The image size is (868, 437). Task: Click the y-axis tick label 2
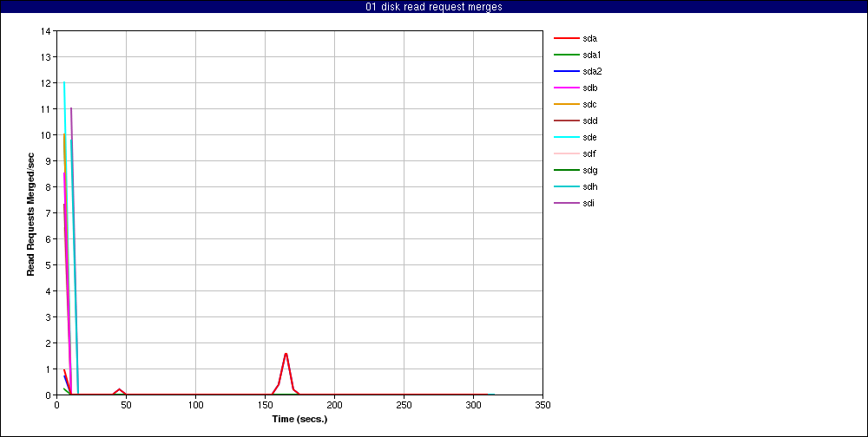pos(48,343)
